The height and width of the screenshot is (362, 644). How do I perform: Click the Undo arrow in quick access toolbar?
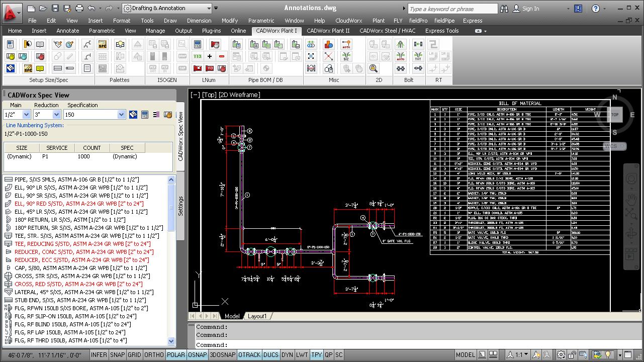(x=91, y=8)
